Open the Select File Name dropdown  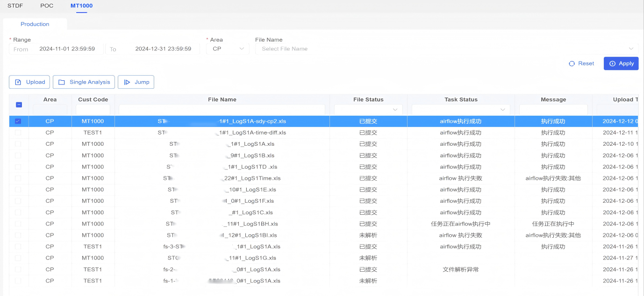pyautogui.click(x=447, y=49)
